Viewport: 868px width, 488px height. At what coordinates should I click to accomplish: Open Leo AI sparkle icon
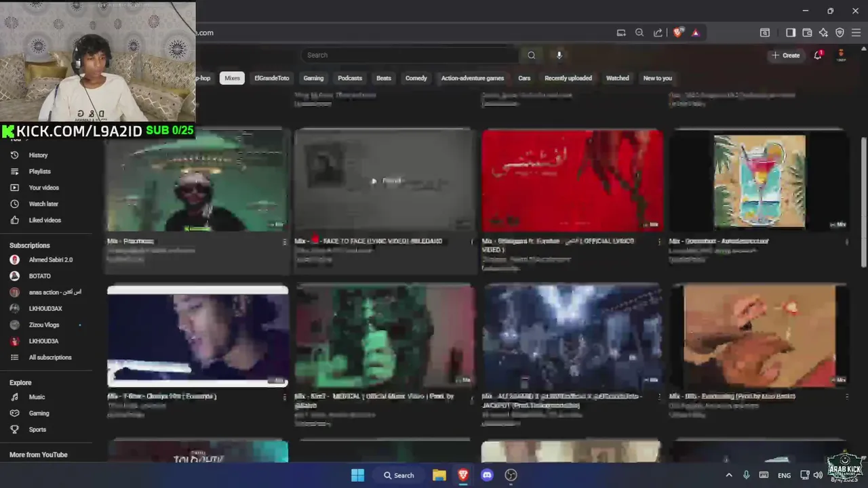(823, 33)
